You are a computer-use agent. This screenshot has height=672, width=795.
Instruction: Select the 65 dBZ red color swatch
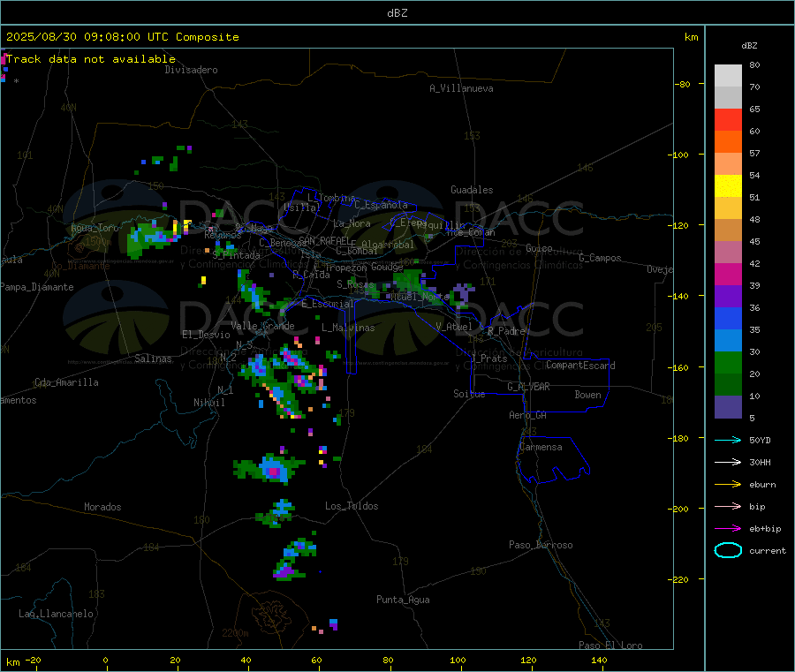click(x=728, y=119)
